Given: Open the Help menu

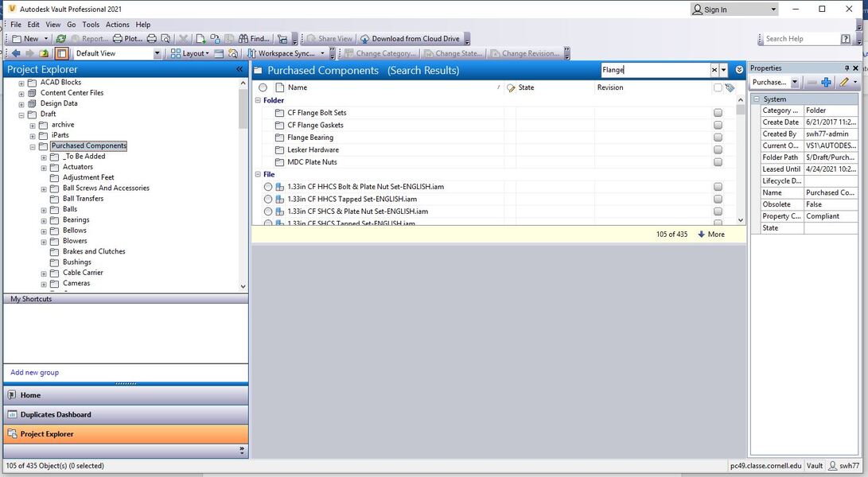Looking at the screenshot, I should tap(143, 25).
